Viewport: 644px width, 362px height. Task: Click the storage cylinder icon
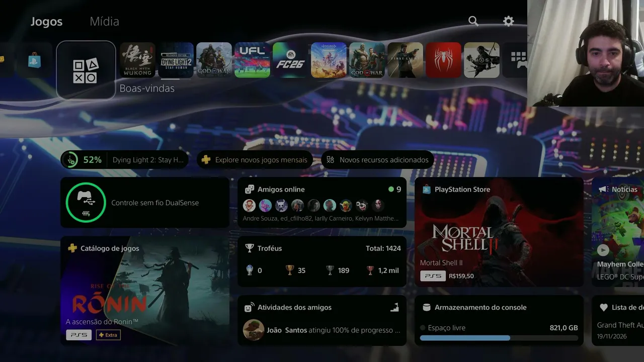point(427,307)
